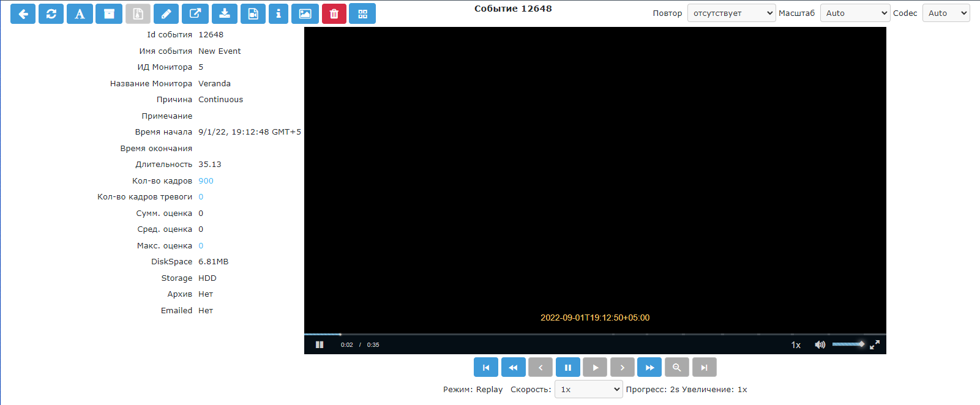Viewport: 980px width, 405px height.
Task: Show event stats with the info icon
Action: click(x=279, y=13)
